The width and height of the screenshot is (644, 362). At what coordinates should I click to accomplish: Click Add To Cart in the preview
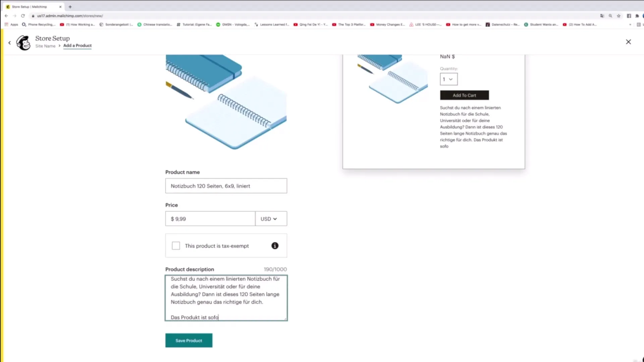point(464,95)
